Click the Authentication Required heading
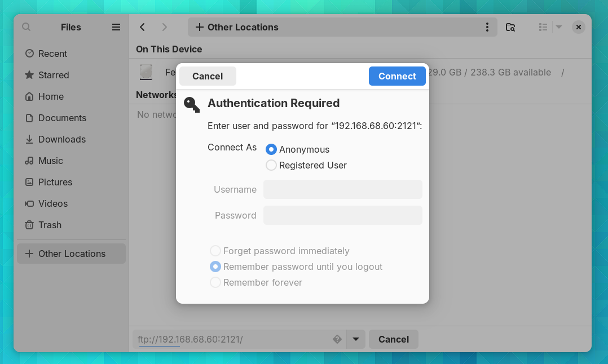 point(274,103)
